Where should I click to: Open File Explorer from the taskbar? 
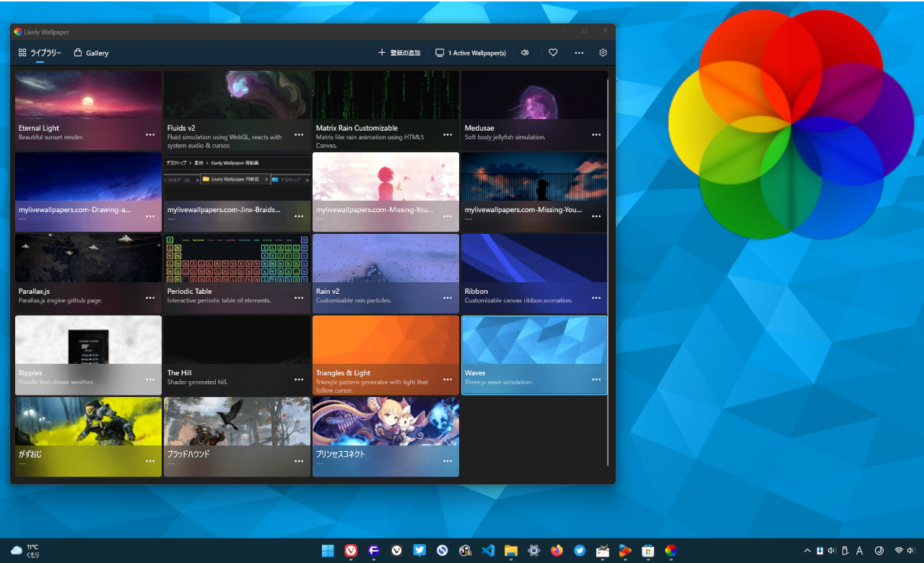[x=510, y=550]
